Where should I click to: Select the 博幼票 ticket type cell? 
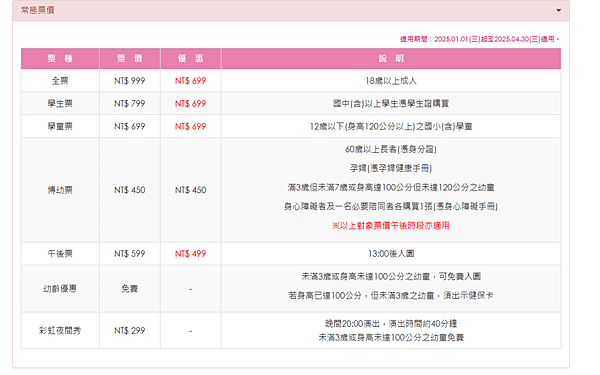60,190
